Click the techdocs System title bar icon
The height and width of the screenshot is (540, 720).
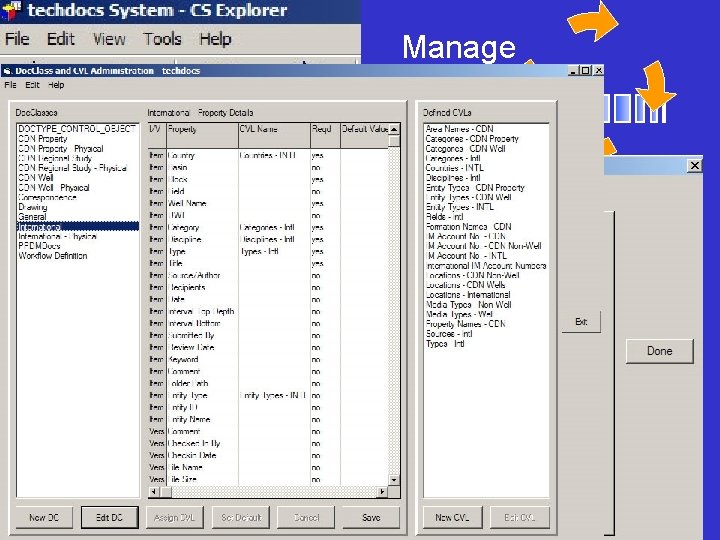(11, 10)
